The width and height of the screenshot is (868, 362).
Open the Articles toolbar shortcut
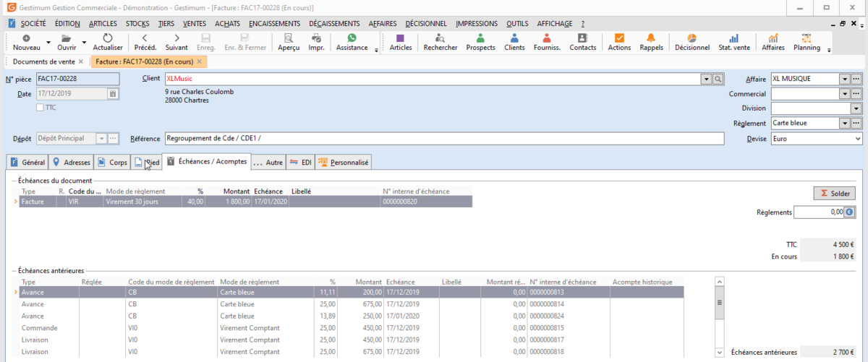coord(400,38)
